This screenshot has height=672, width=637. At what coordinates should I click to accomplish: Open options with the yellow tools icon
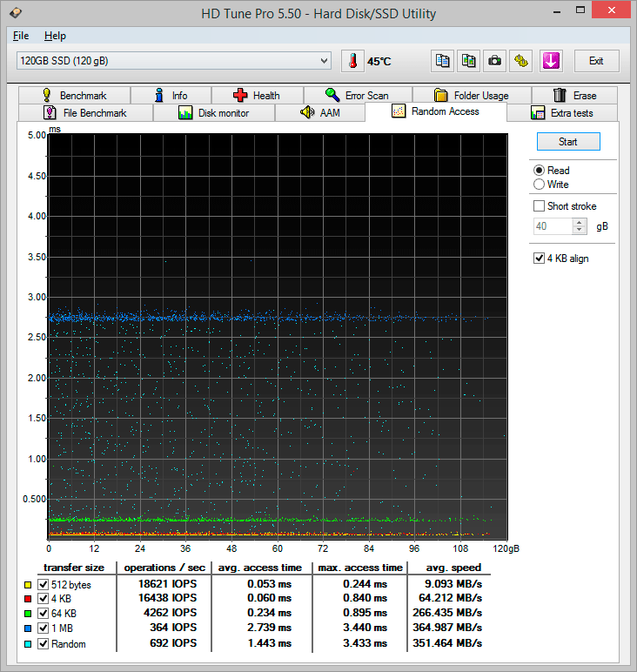(520, 61)
